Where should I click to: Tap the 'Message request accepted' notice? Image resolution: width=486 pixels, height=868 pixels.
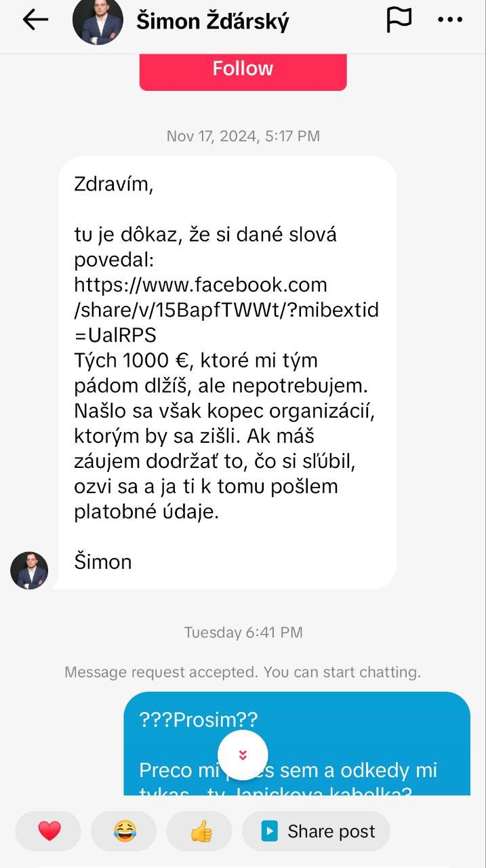(x=243, y=672)
